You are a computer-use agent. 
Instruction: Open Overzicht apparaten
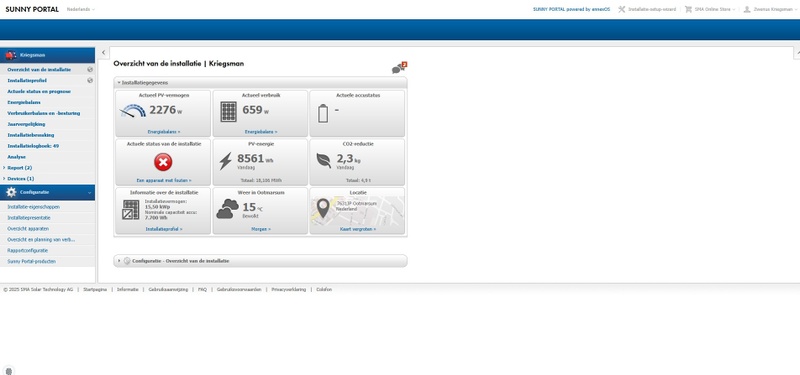(x=28, y=229)
